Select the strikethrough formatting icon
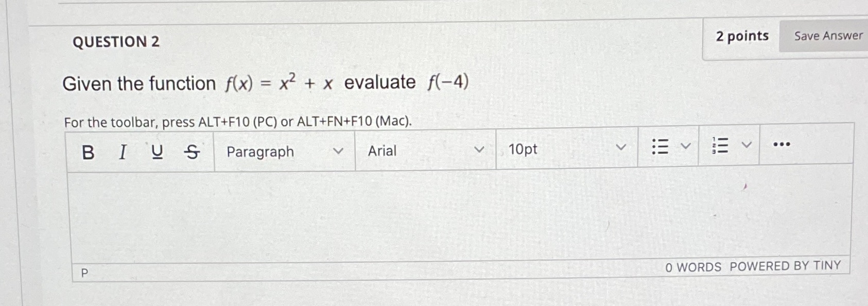 [191, 151]
